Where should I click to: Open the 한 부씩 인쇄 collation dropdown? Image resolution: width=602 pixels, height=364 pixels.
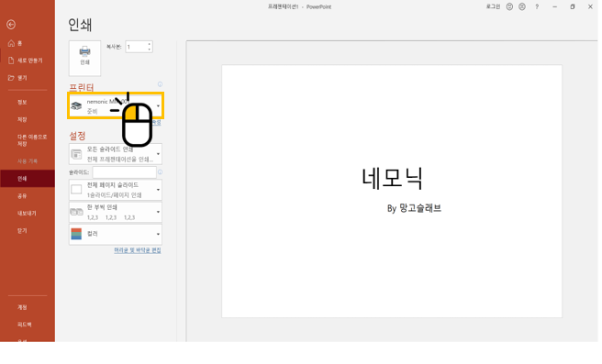(x=116, y=212)
